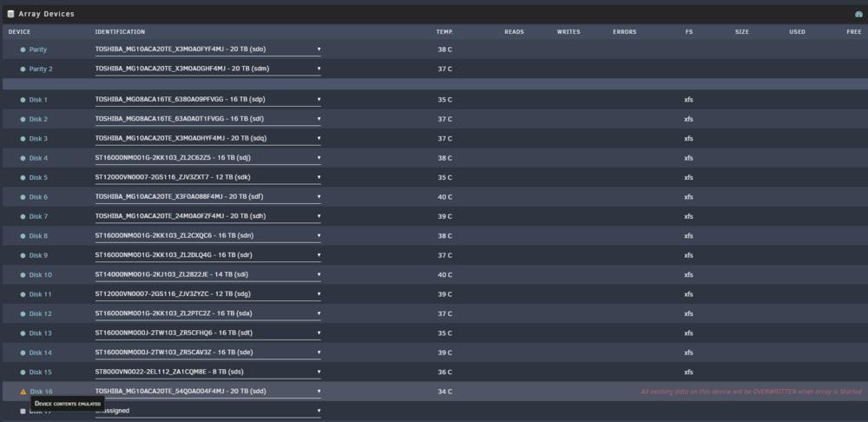Click the SIZE column header

coord(742,32)
